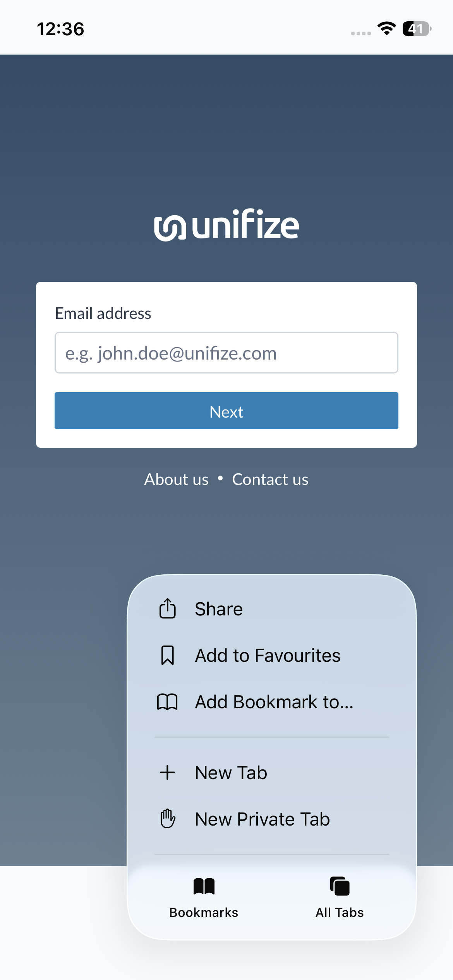Screen dimensions: 453x980
Task: Open the Contact us link
Action: coord(270,479)
